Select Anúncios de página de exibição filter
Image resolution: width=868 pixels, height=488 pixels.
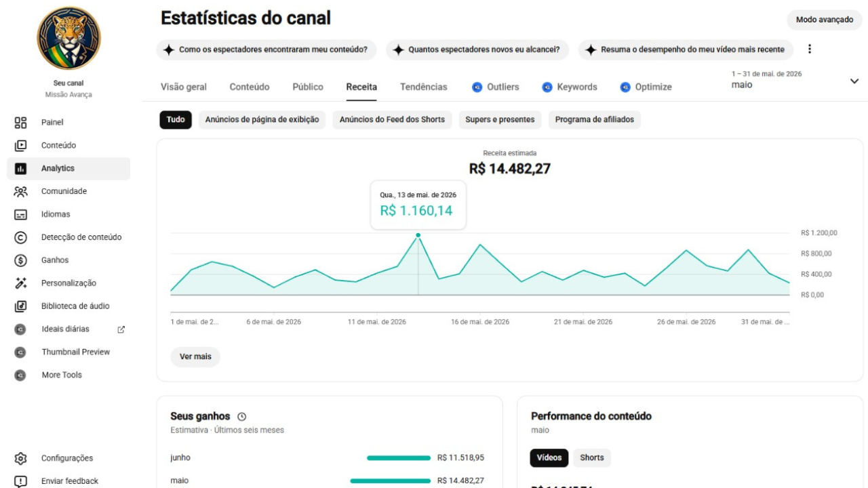262,120
